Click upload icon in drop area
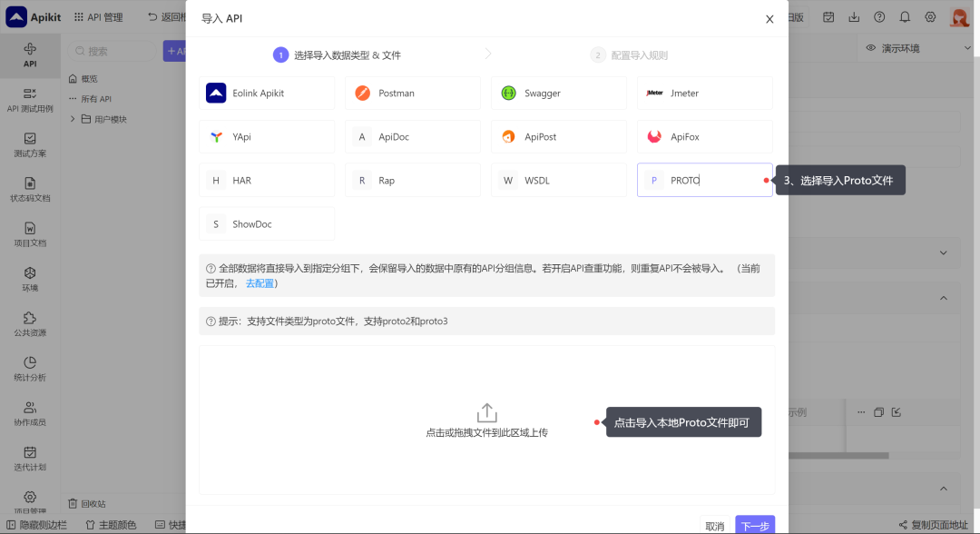Image resolution: width=980 pixels, height=534 pixels. coord(487,412)
